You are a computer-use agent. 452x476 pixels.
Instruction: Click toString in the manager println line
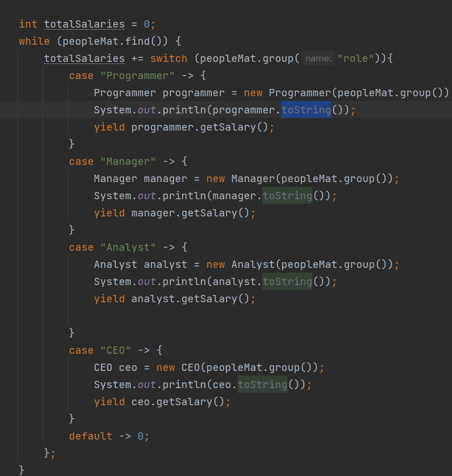click(x=287, y=196)
